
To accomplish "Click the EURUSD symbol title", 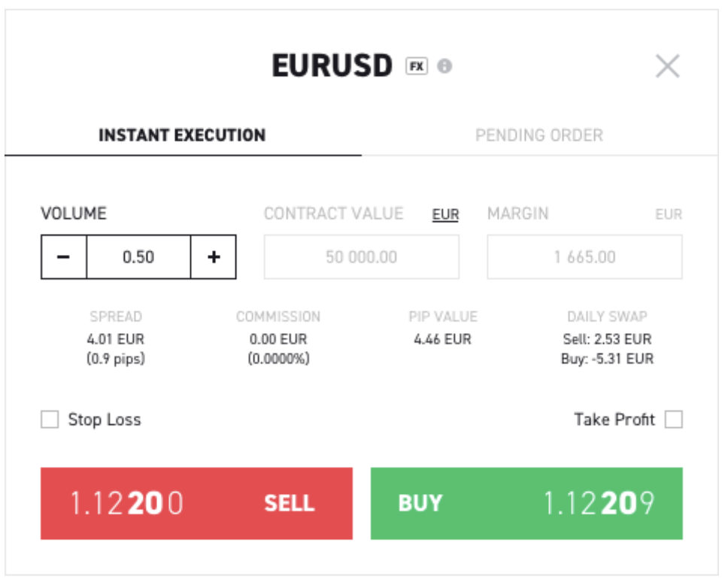I will point(332,66).
